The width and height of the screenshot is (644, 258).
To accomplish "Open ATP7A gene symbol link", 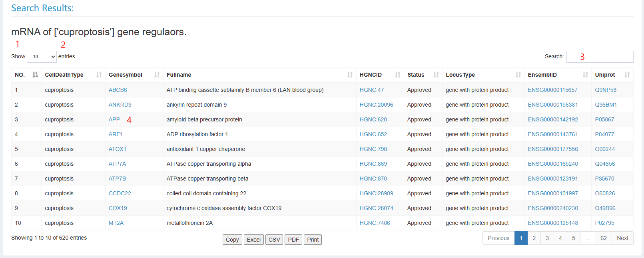I will tap(118, 164).
